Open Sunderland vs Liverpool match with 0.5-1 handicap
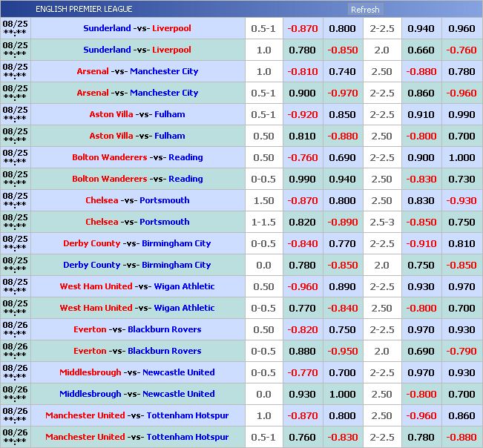This screenshot has width=483, height=448. [137, 28]
